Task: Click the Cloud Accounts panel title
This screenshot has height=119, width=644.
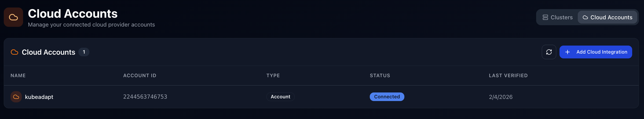Action: click(48, 52)
